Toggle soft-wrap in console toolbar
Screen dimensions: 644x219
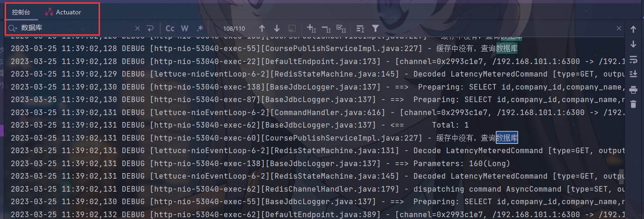pos(633,59)
